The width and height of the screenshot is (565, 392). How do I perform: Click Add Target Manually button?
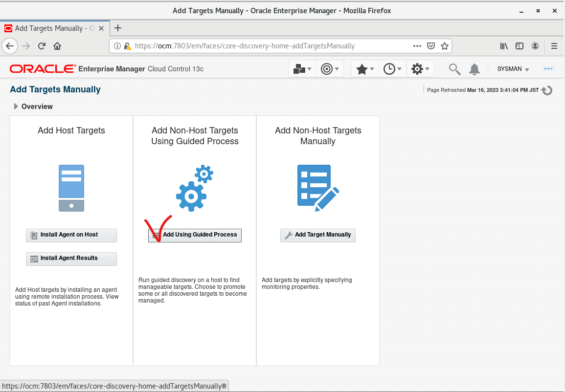tap(318, 235)
